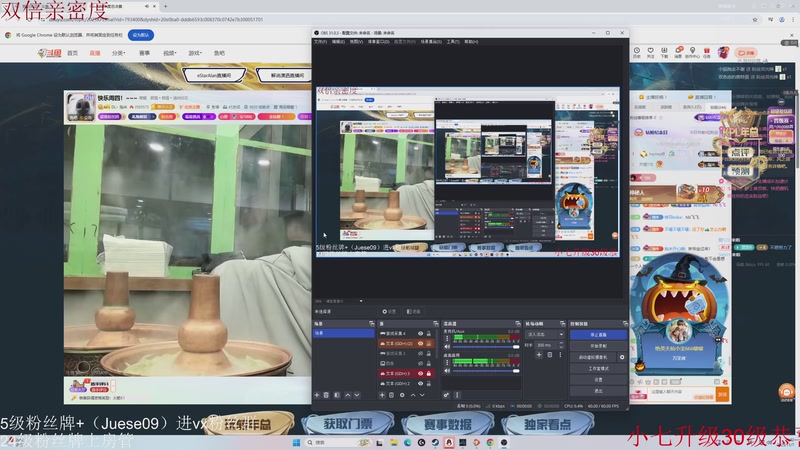Open scene filters icon in scenes panel

(337, 395)
